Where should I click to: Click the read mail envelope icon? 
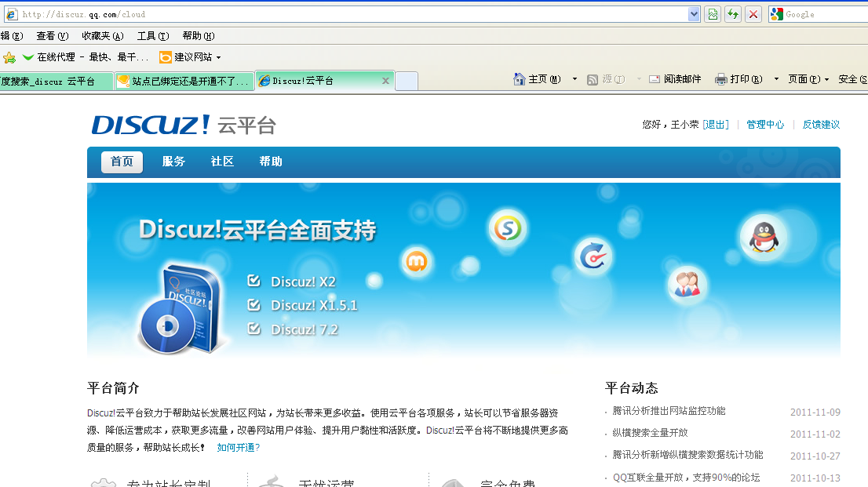[x=655, y=79]
